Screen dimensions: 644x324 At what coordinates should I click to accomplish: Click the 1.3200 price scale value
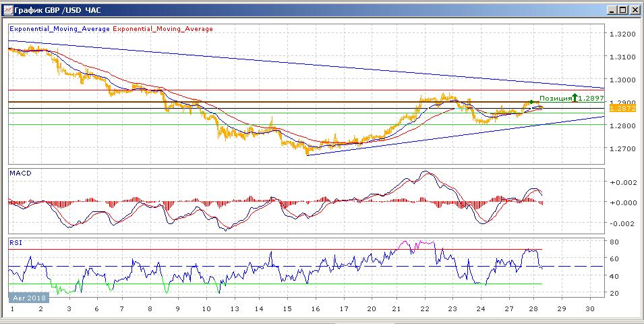pyautogui.click(x=623, y=34)
